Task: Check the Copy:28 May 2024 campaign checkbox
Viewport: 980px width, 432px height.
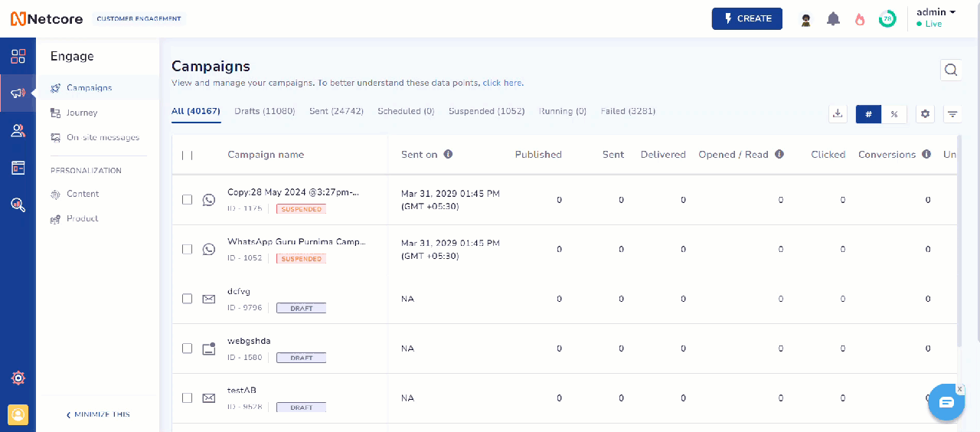Action: click(187, 200)
